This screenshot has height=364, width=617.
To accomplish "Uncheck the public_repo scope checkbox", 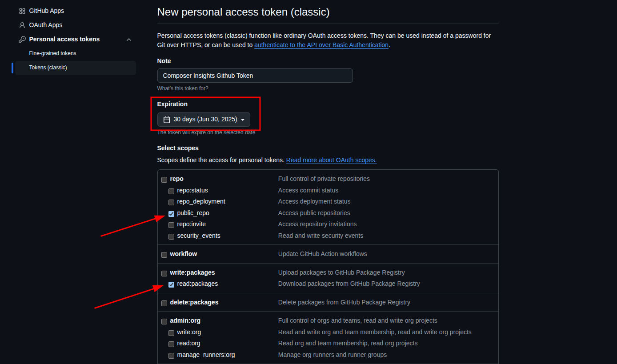I will [x=171, y=214].
